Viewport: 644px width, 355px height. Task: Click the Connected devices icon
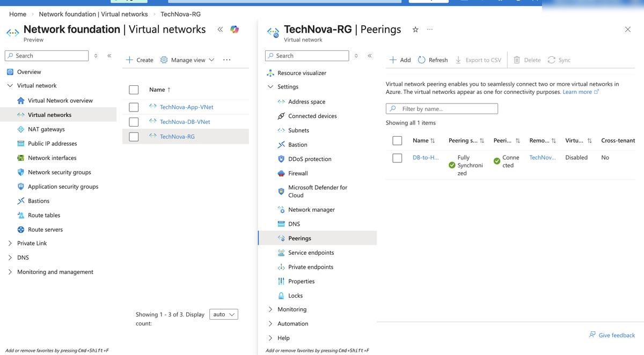click(281, 116)
